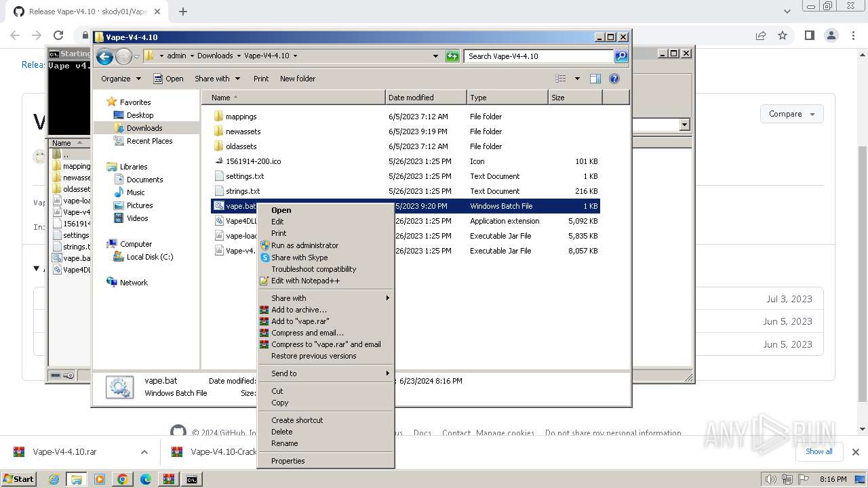Open Internet Explorer from taskbar
The image size is (868, 488).
[54, 479]
